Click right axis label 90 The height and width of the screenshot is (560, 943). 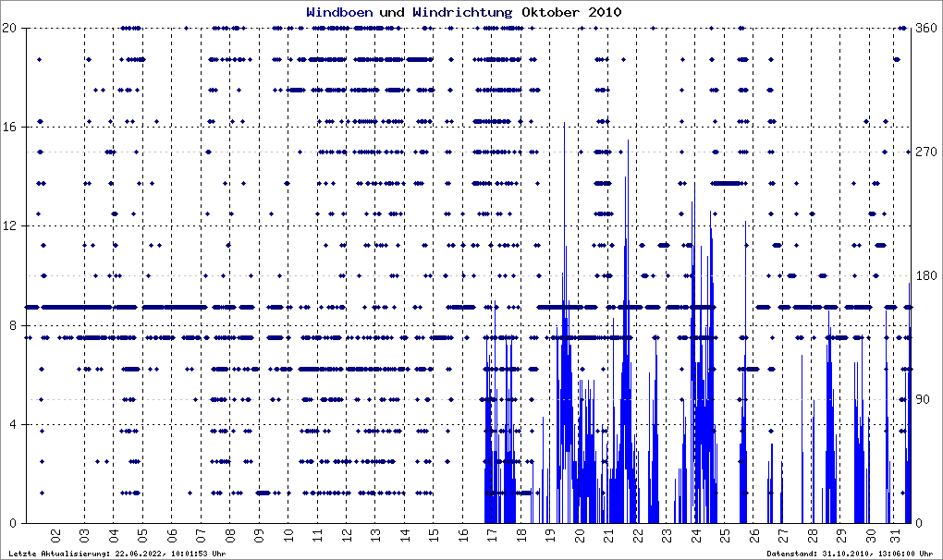(x=923, y=399)
